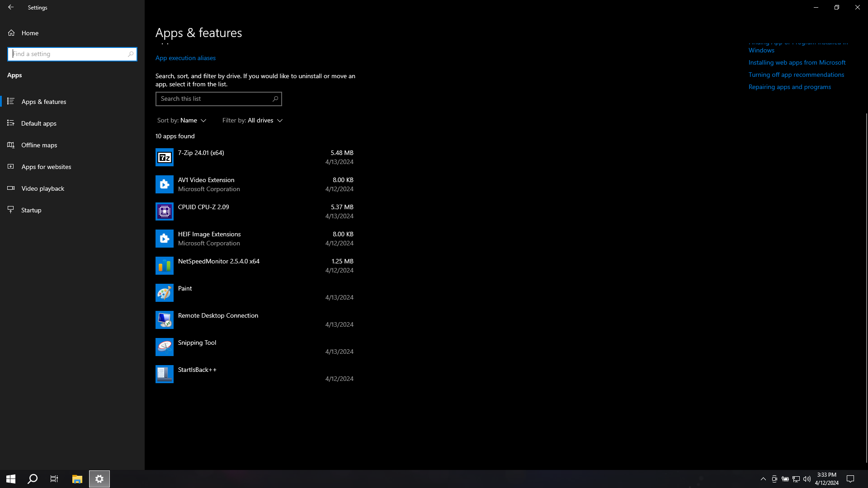Click the NetSpeedMonitor app icon
This screenshot has height=488, width=868.
pyautogui.click(x=164, y=266)
